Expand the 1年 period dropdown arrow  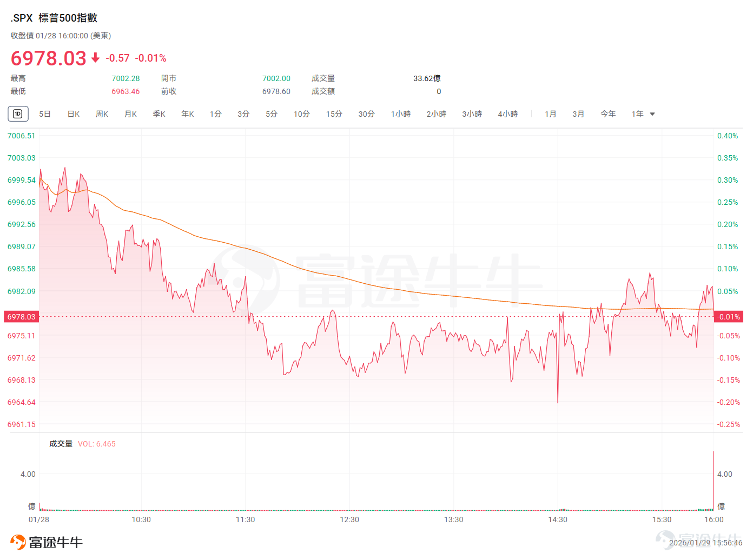pyautogui.click(x=652, y=114)
